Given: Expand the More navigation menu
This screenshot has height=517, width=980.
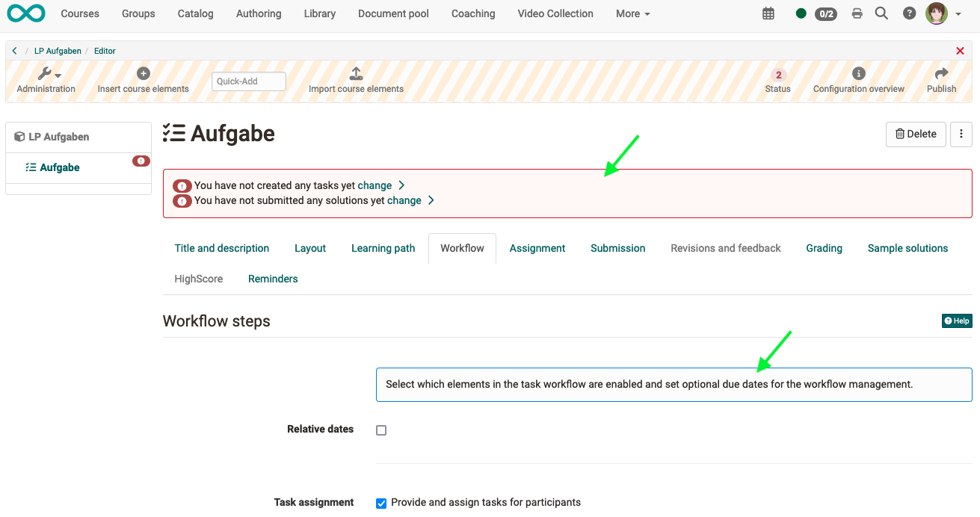Looking at the screenshot, I should coord(632,13).
